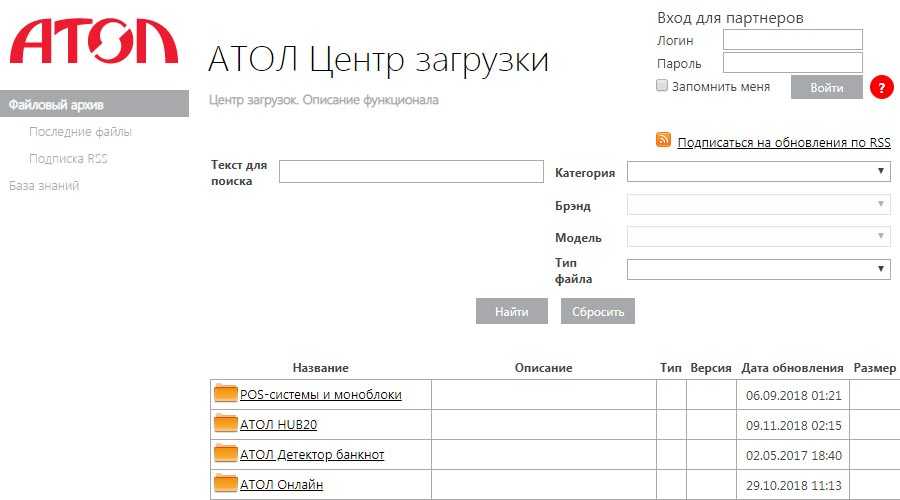Toggle the Запомнить меня checkbox

[662, 86]
